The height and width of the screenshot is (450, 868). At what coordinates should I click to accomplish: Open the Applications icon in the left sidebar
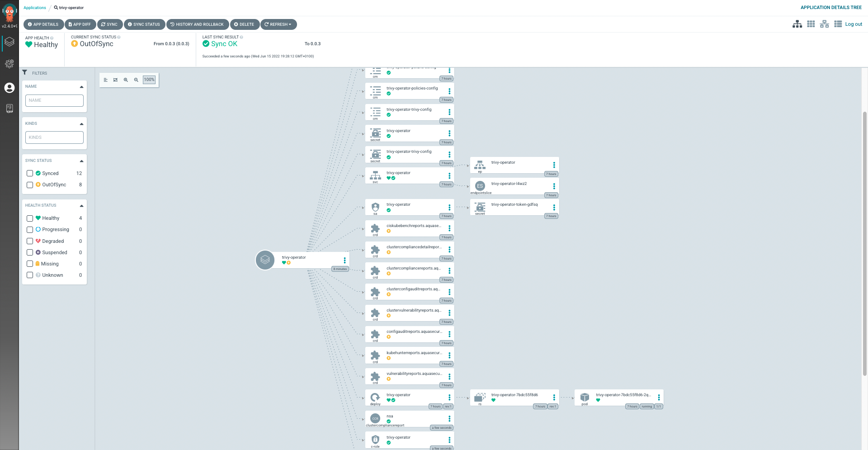point(9,42)
